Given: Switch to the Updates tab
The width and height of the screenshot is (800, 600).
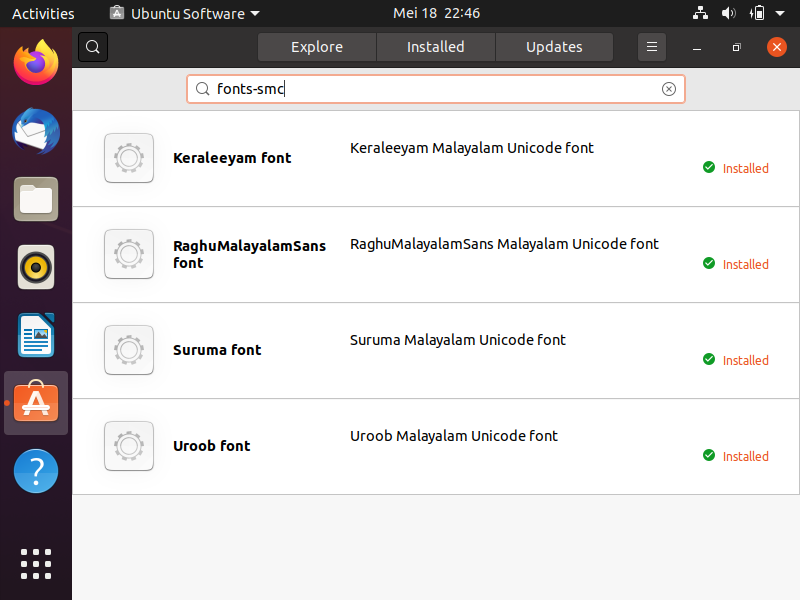Looking at the screenshot, I should pos(554,47).
